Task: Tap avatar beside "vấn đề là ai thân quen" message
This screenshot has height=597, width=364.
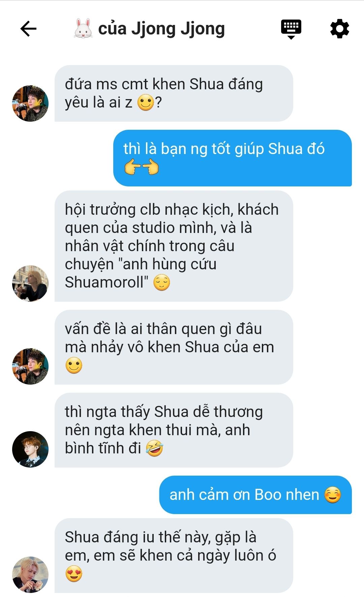Action: [x=30, y=366]
